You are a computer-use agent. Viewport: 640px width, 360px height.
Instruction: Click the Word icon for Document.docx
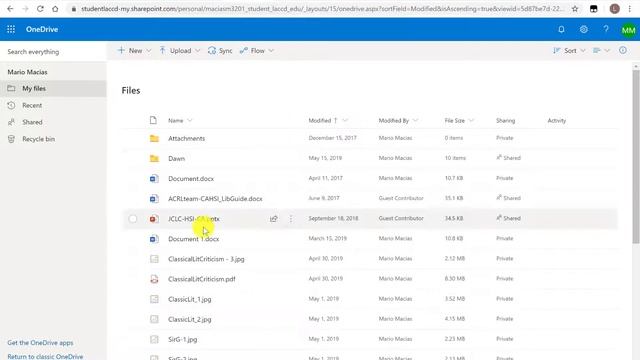click(x=154, y=178)
